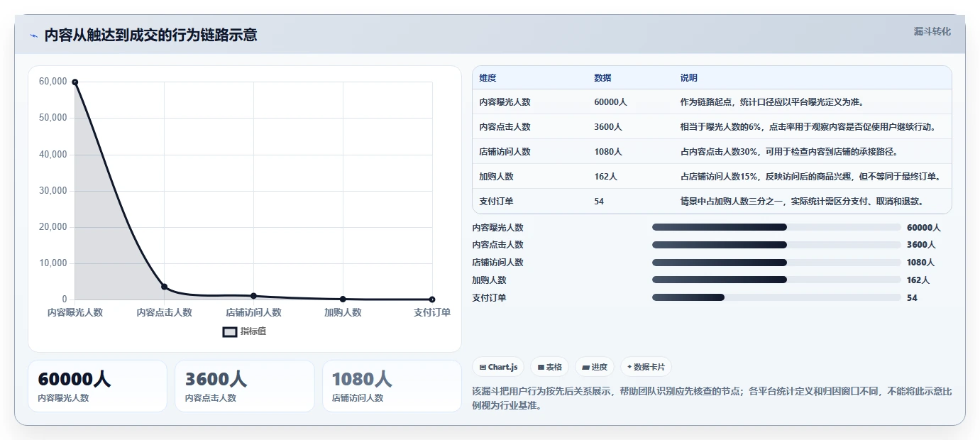The image size is (980, 440).
Task: Click the 3600人 内容点击人数 stat card
Action: (245, 386)
